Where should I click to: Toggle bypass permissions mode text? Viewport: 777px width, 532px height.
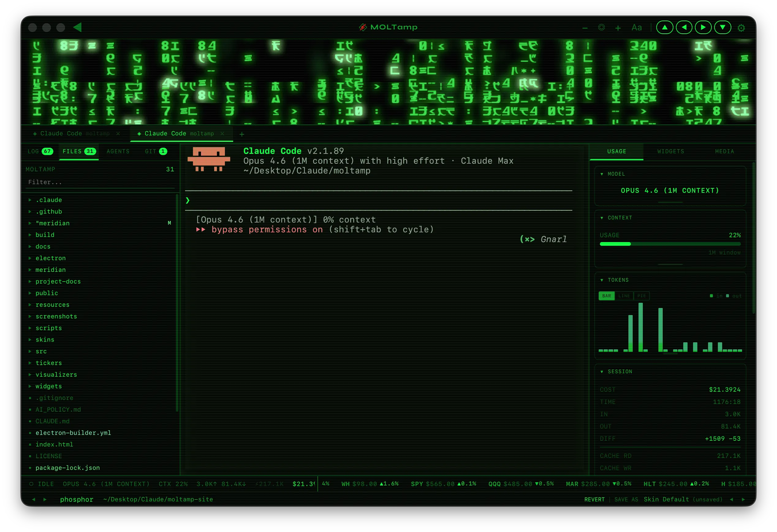[x=267, y=230]
